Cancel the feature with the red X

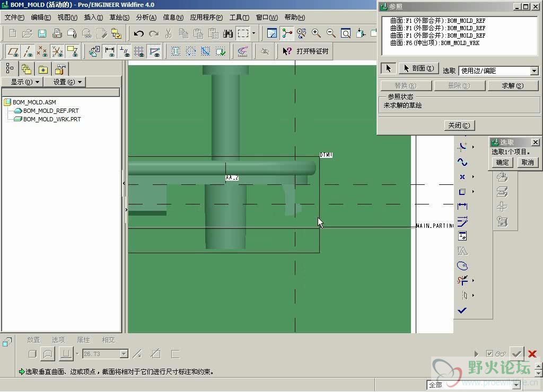pyautogui.click(x=532, y=354)
